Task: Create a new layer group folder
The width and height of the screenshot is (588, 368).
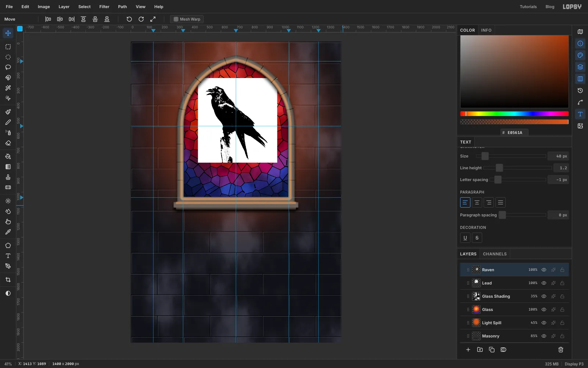Action: [480, 350]
